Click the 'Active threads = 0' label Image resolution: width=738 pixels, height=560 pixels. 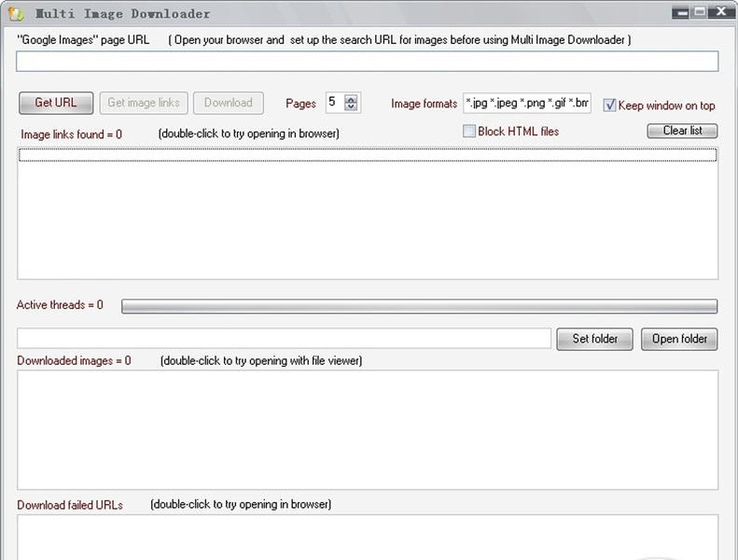pos(60,304)
